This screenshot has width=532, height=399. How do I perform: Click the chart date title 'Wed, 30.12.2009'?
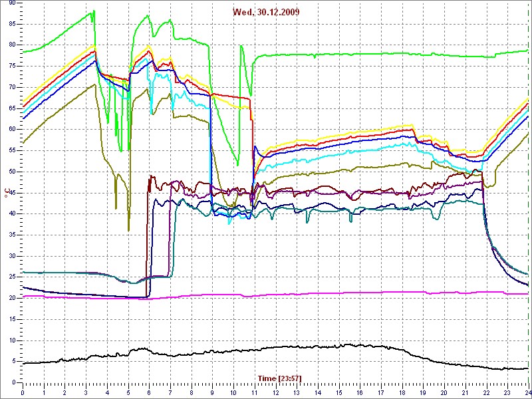click(266, 12)
